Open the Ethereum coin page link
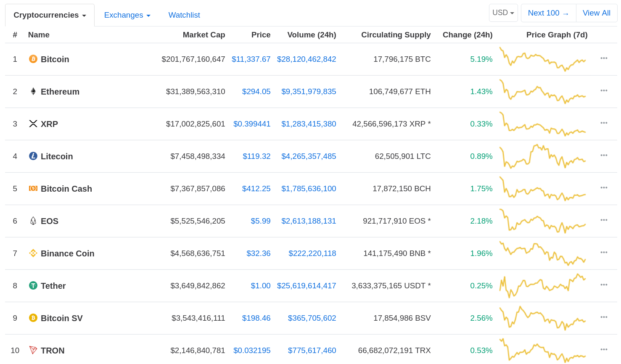 pos(60,92)
